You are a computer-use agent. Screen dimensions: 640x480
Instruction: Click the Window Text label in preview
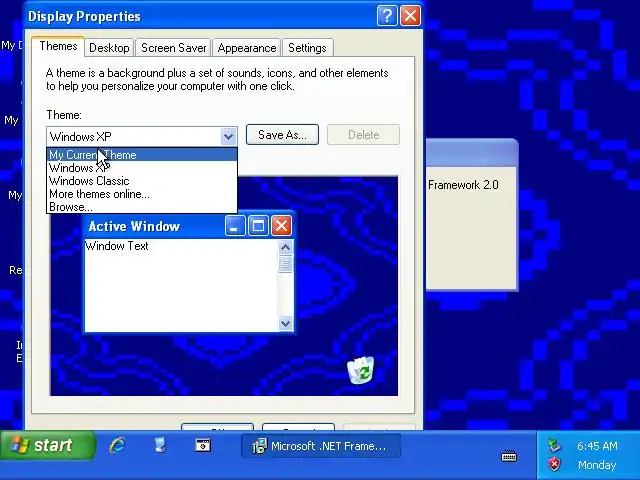pyautogui.click(x=117, y=246)
